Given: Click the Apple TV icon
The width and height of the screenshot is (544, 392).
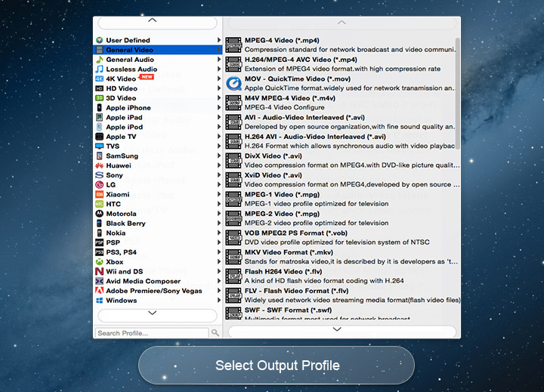Looking at the screenshot, I should coord(100,137).
